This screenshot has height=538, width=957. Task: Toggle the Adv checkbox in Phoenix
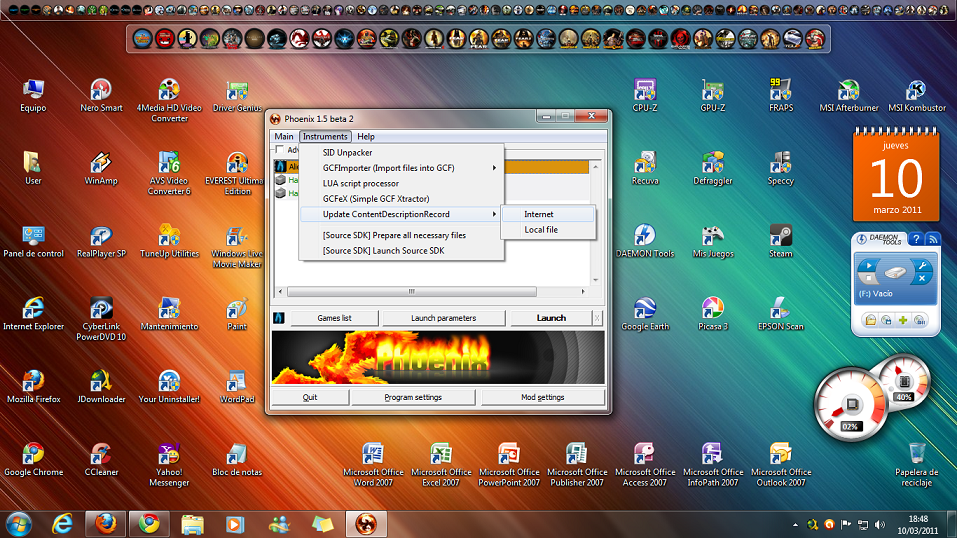(x=280, y=150)
